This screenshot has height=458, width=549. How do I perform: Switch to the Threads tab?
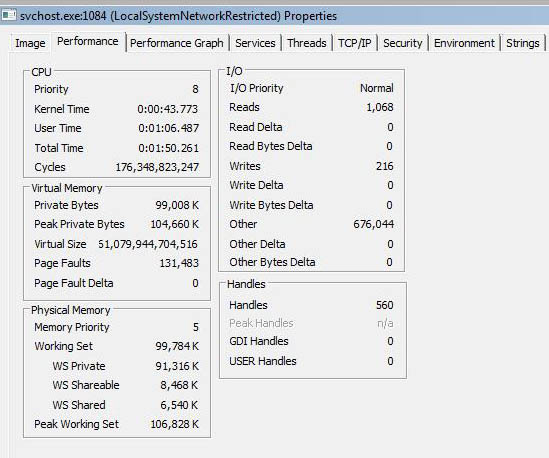pos(307,43)
